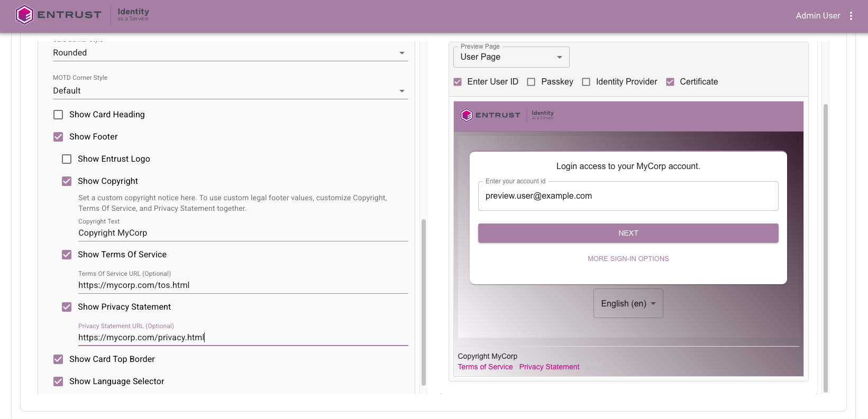Viewport: 868px width, 419px height.
Task: Click the 'Login access to your MyCorp account.' text
Action: coord(628,166)
